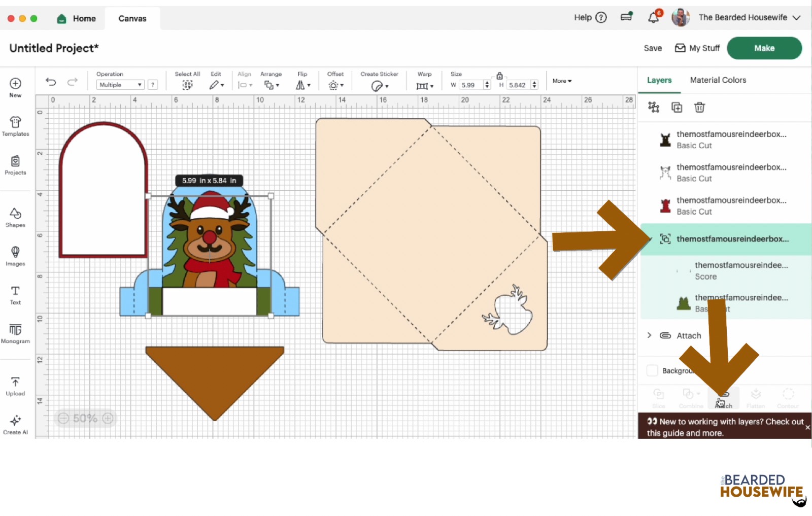Click the Upload icon in sidebar

pos(15,386)
